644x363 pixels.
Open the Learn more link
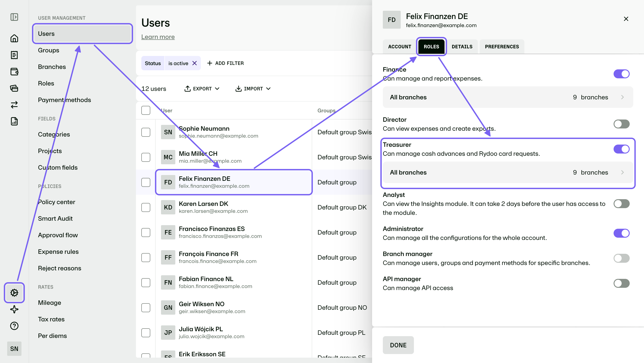158,37
